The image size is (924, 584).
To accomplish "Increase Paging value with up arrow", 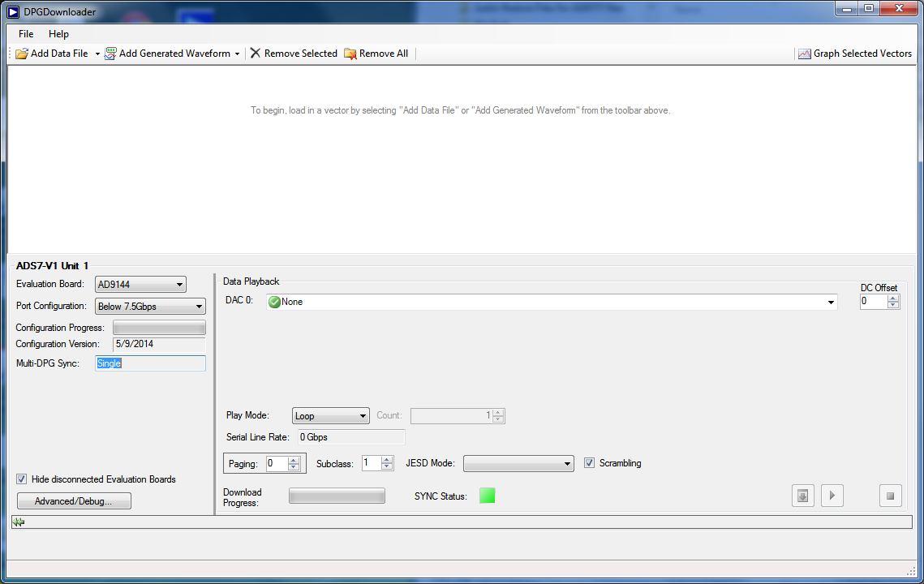I will click(x=294, y=460).
